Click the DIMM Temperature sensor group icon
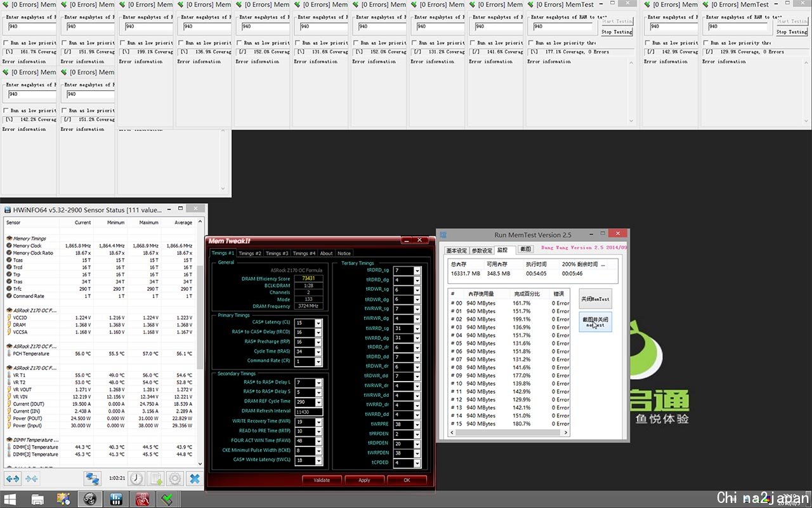Screen dimensions: 812x508 click(9, 439)
